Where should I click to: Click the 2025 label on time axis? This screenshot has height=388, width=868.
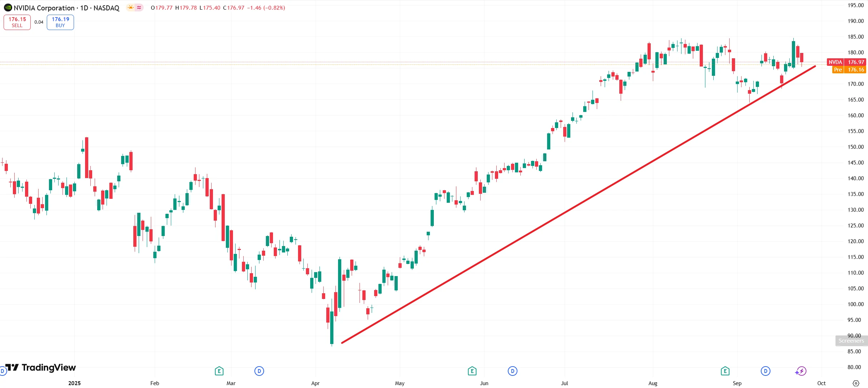[x=74, y=383]
